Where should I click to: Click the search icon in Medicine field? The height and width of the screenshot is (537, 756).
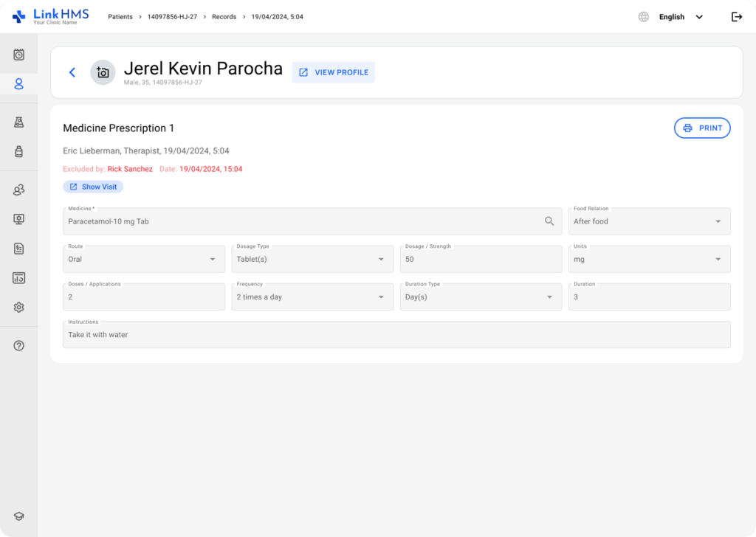(549, 221)
